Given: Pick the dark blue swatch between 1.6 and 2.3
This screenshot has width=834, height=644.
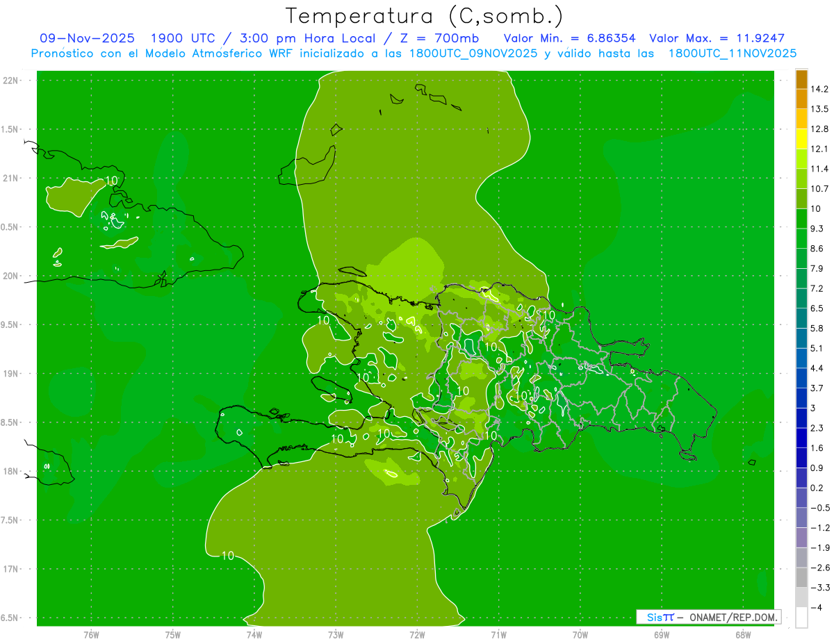Looking at the screenshot, I should point(801,438).
